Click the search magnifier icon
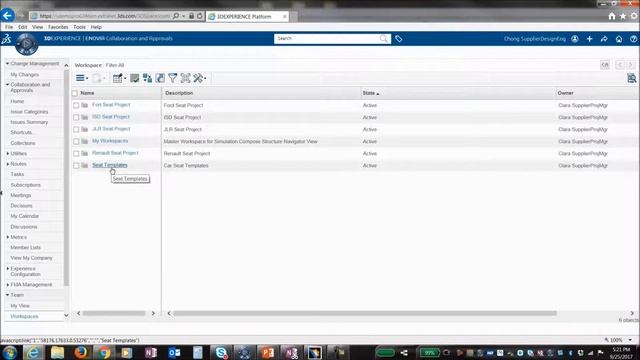640x360 pixels. 384,38
